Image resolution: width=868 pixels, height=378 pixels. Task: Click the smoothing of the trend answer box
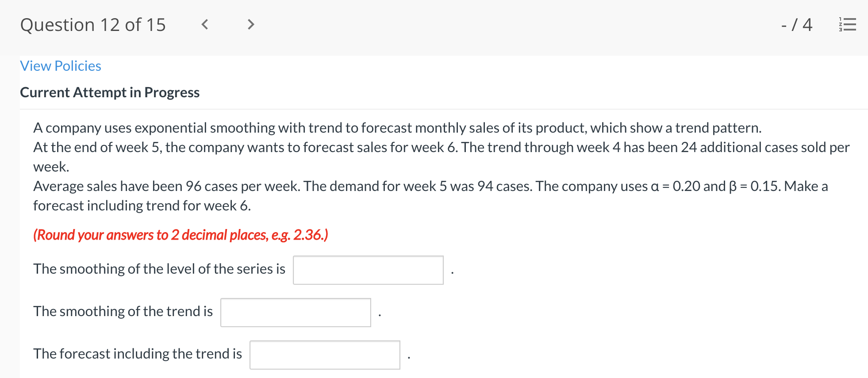[x=296, y=312]
